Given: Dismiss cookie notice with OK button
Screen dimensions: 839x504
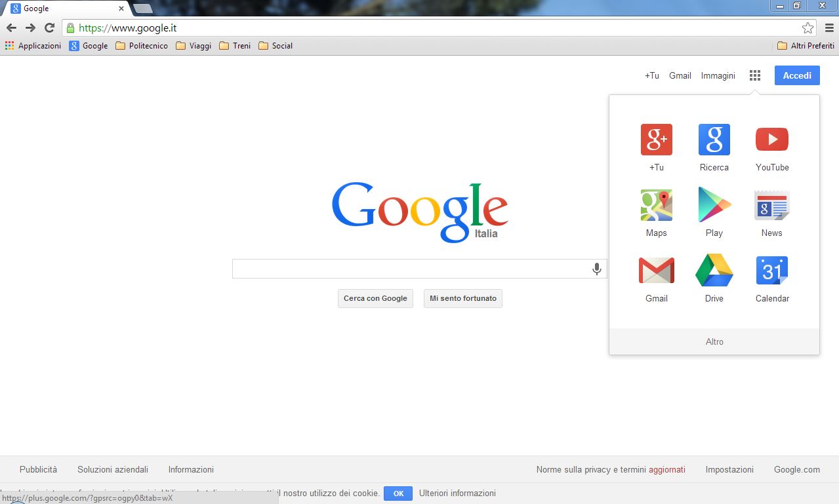Looking at the screenshot, I should tap(398, 494).
